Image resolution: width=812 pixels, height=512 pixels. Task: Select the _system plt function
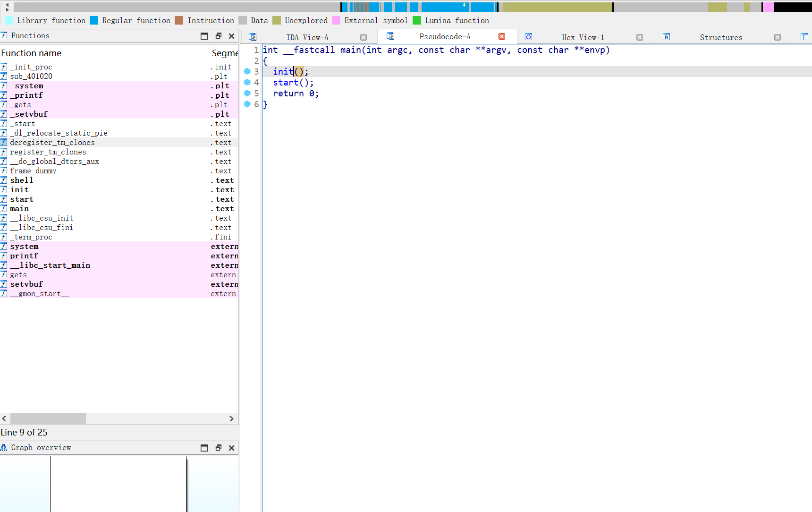coord(119,85)
